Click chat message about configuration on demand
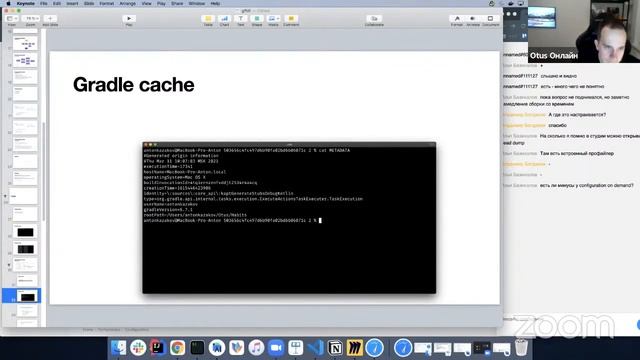The image size is (640, 360). point(587,185)
